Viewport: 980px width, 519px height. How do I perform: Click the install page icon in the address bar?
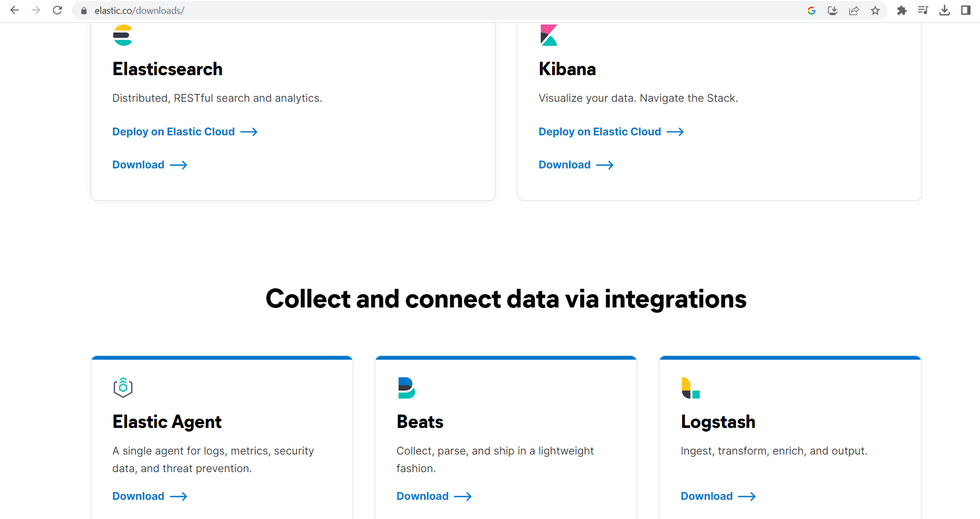832,10
